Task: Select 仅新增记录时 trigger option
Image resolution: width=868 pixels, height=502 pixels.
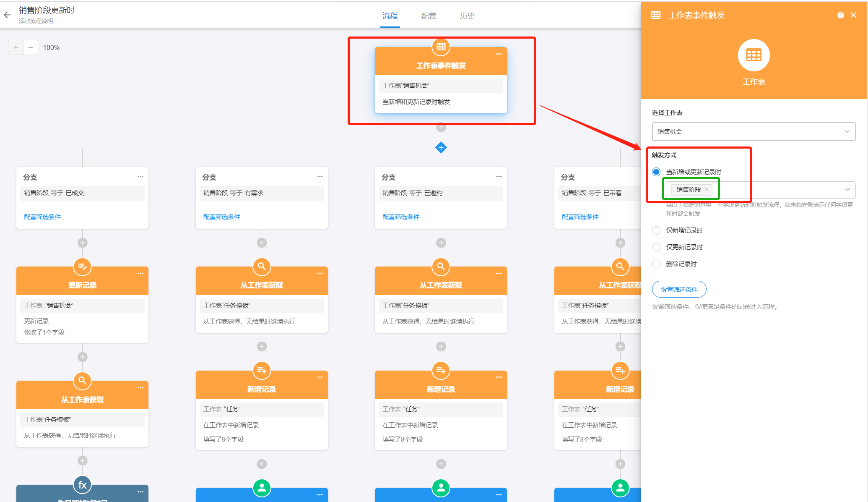Action: pyautogui.click(x=656, y=230)
